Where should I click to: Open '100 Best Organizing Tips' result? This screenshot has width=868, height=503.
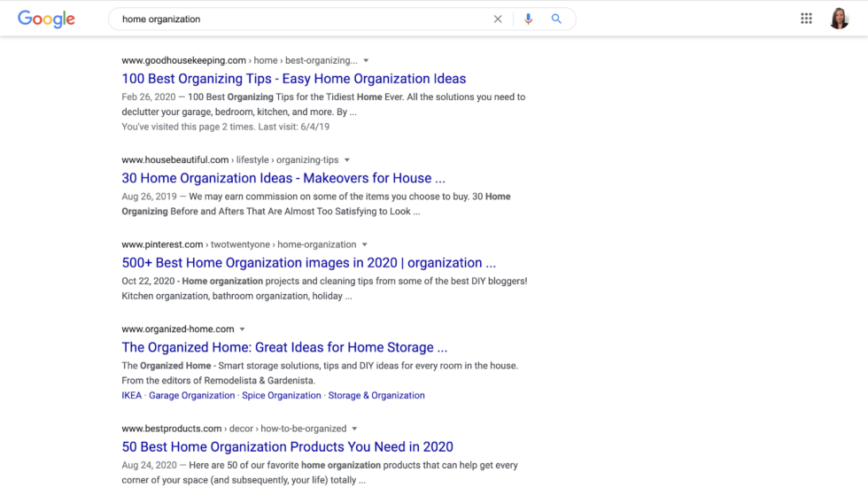[294, 79]
